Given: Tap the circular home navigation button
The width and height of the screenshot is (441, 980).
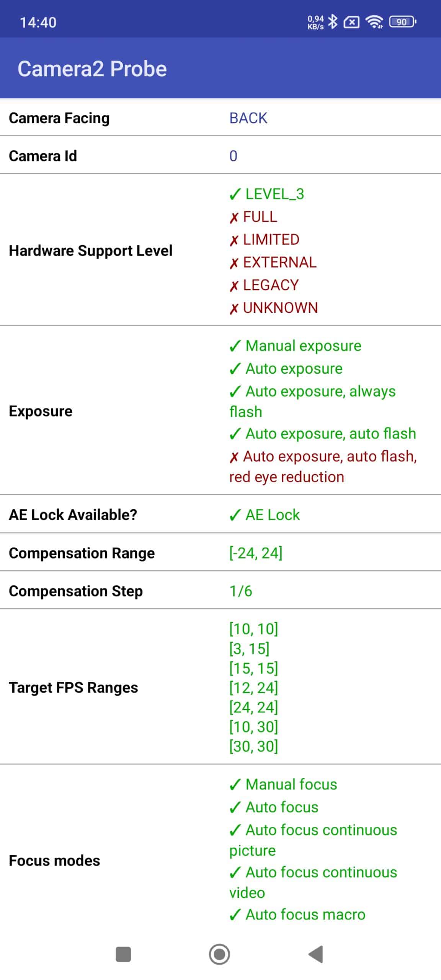Looking at the screenshot, I should click(x=219, y=954).
